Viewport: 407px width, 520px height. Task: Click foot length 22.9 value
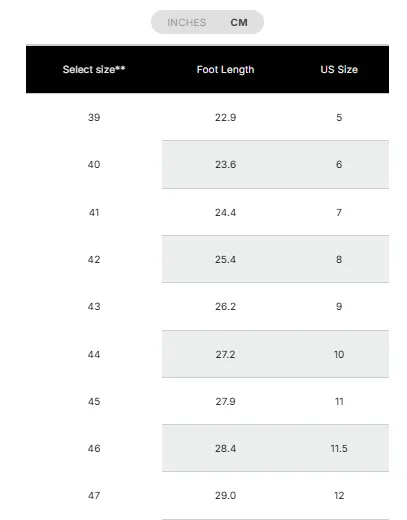[x=225, y=117]
